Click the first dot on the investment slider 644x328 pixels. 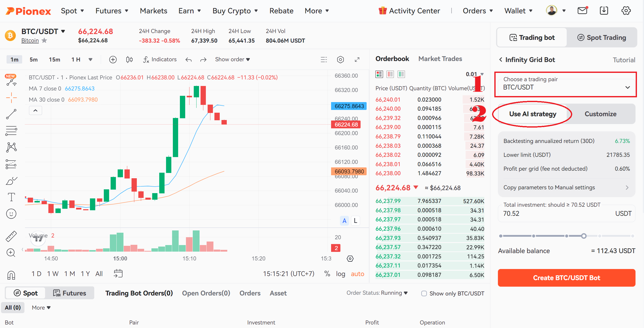(501, 236)
